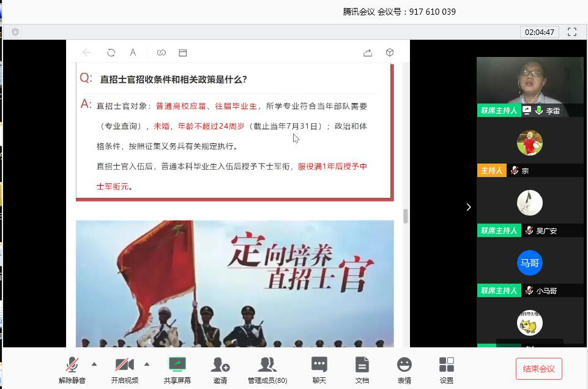
Task: Open the 表情 emoji reactions
Action: tap(404, 370)
